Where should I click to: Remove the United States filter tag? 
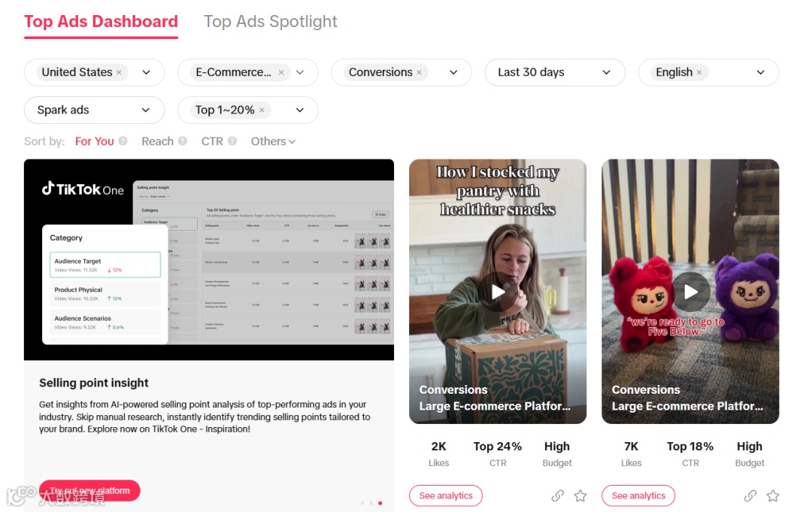click(119, 72)
